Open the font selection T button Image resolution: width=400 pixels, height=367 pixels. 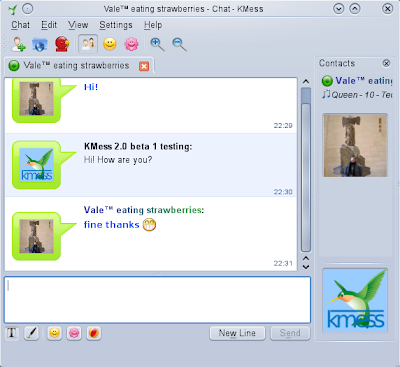[12, 333]
